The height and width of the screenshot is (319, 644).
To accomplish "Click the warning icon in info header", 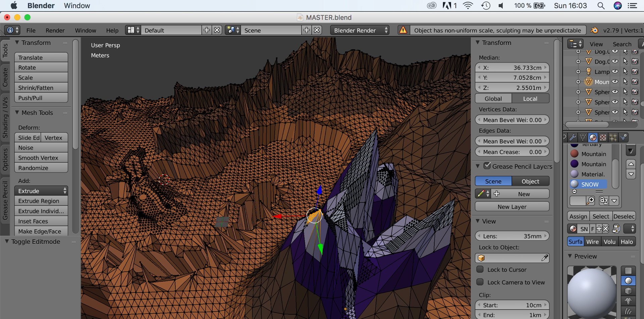I will tap(403, 30).
